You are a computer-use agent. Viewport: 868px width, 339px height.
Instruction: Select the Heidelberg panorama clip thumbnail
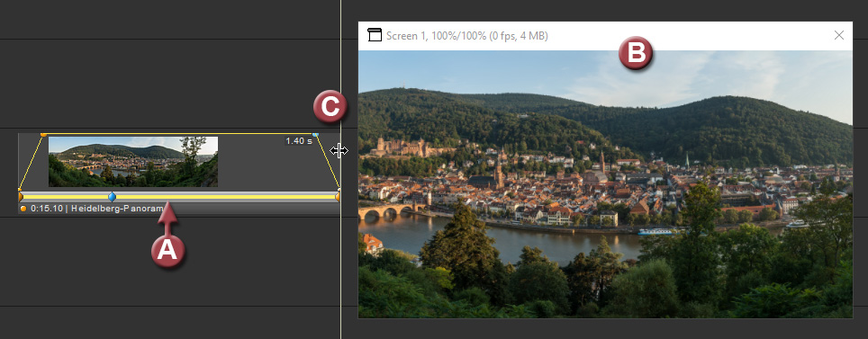(133, 162)
